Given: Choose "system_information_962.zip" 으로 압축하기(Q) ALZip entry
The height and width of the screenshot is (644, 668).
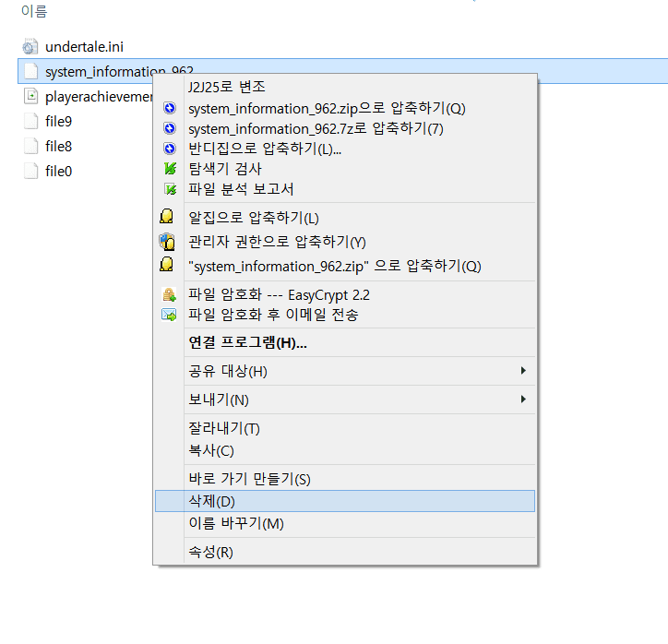Looking at the screenshot, I should point(334,267).
